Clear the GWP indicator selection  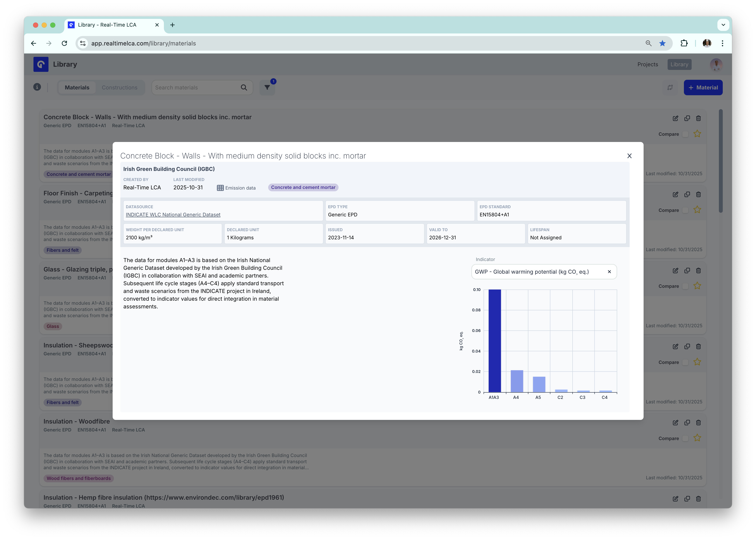pyautogui.click(x=609, y=272)
